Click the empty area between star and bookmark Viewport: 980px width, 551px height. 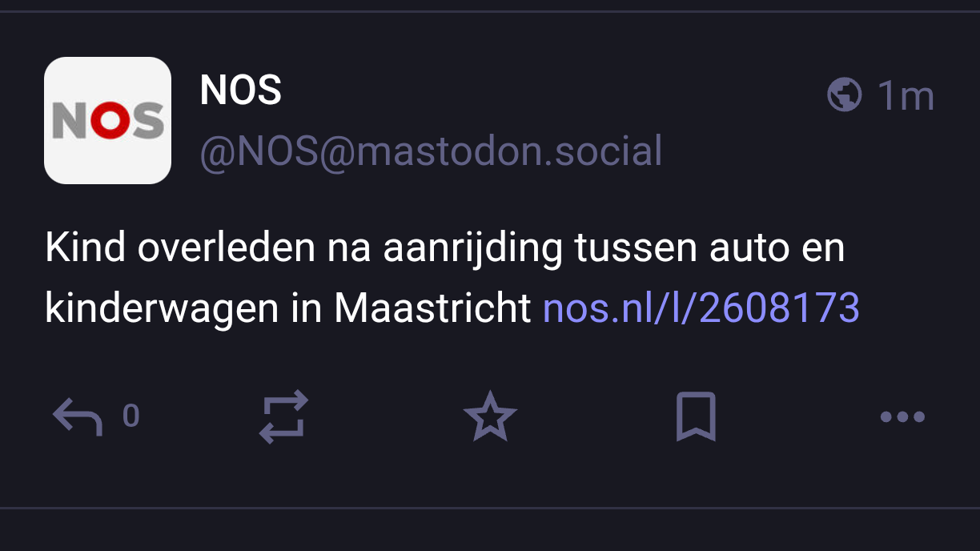point(592,416)
